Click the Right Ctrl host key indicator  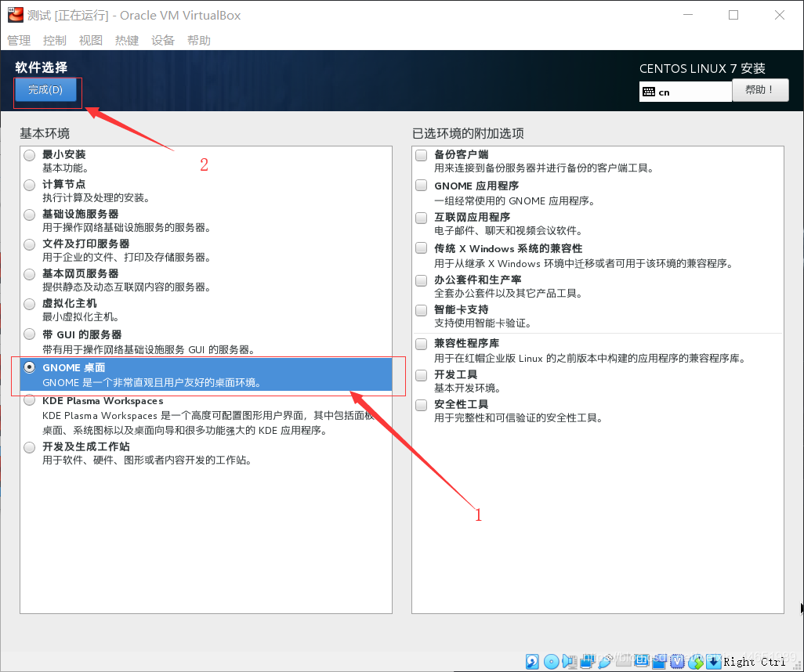754,662
